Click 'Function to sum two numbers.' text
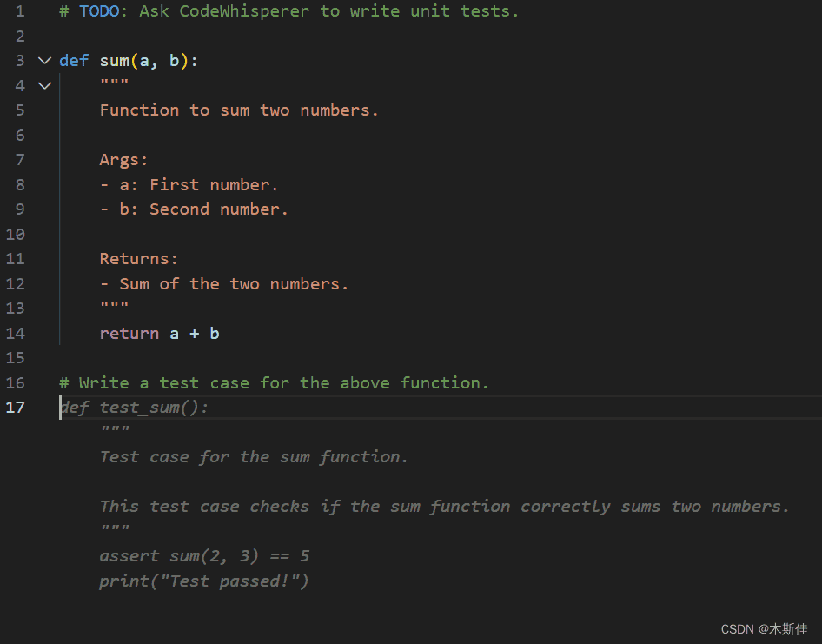The image size is (822, 644). click(x=239, y=110)
